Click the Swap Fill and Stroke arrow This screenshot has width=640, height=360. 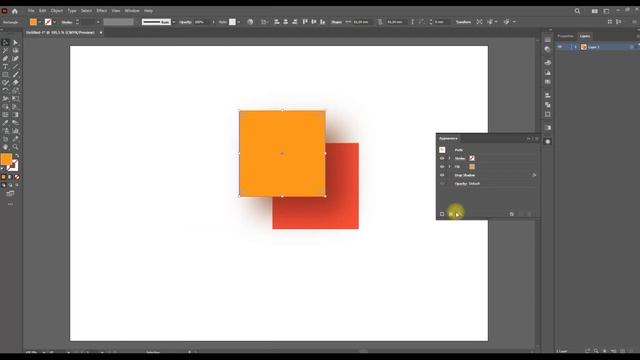point(17,156)
